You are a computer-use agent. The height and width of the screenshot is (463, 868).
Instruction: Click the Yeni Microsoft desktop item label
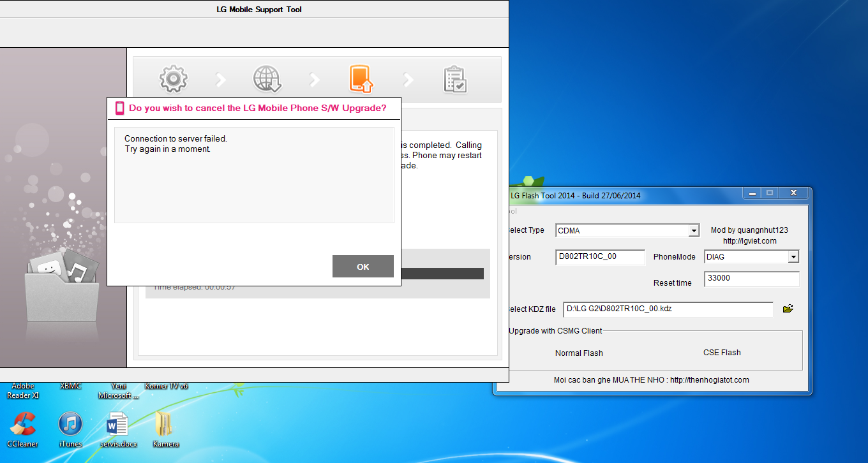(x=118, y=390)
